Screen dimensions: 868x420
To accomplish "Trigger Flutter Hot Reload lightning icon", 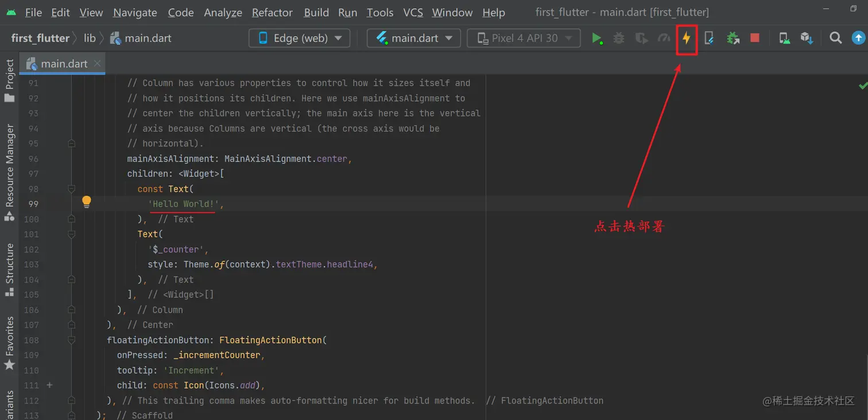I will coord(687,38).
